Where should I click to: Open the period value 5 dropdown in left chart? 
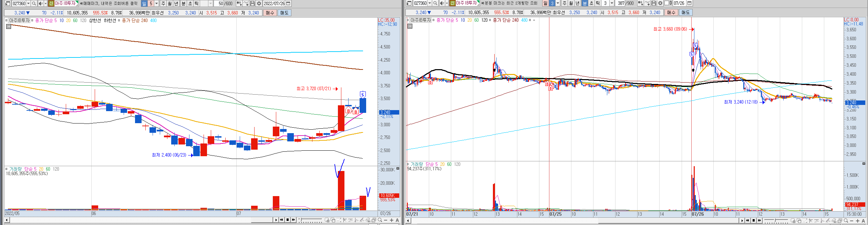156,3
